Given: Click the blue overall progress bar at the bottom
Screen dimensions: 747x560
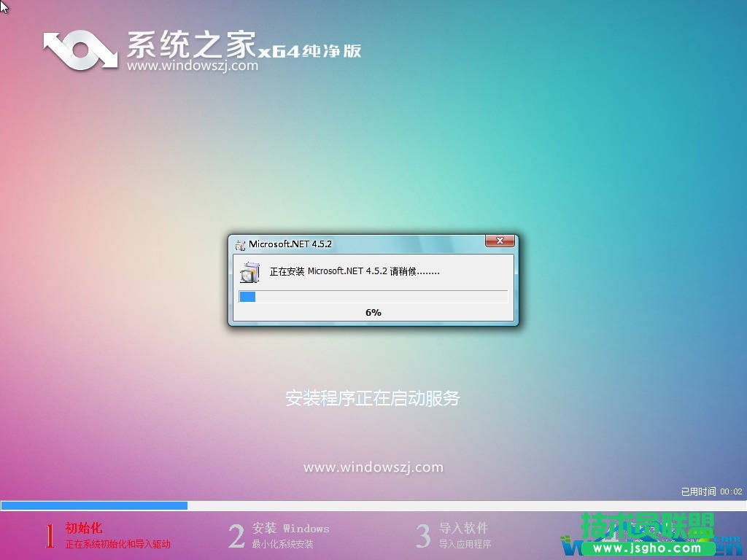Looking at the screenshot, I should [x=95, y=505].
